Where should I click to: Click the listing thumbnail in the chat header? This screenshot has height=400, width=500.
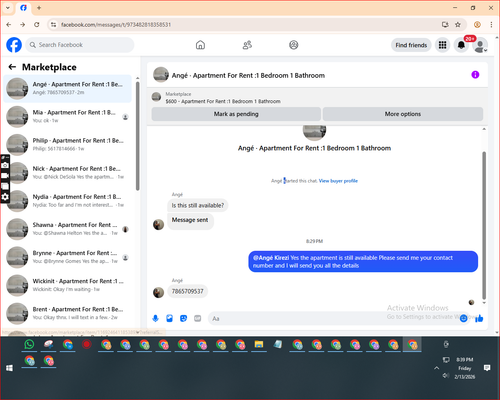coord(161,75)
